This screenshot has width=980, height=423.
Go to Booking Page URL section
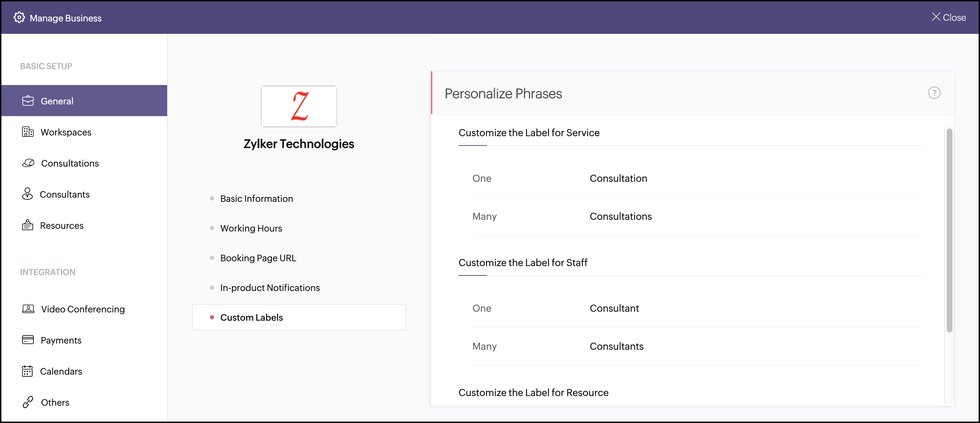258,258
